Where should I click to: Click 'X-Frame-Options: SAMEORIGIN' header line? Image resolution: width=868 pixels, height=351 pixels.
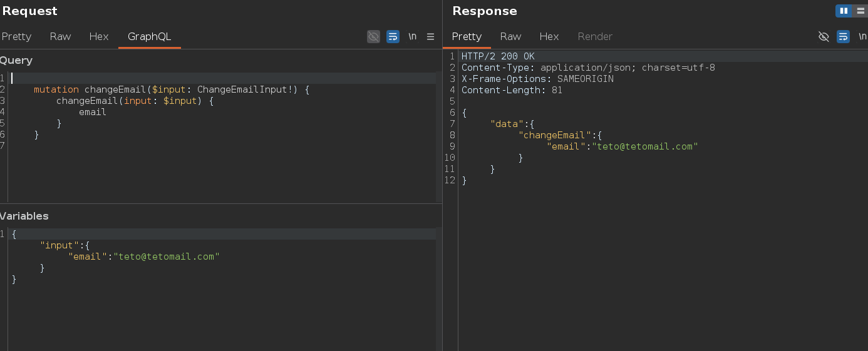(537, 79)
